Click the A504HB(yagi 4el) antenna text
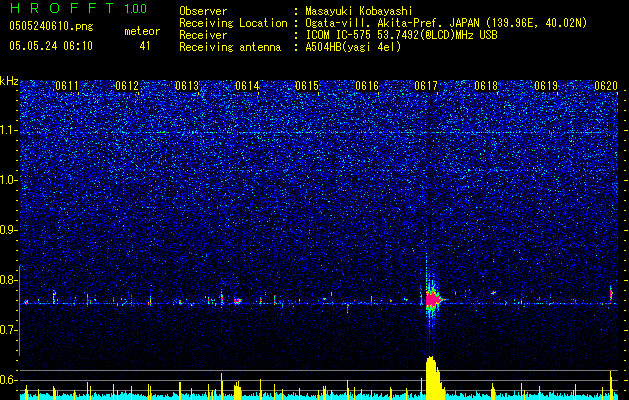Screen dimensions: 629x400 coord(353,47)
